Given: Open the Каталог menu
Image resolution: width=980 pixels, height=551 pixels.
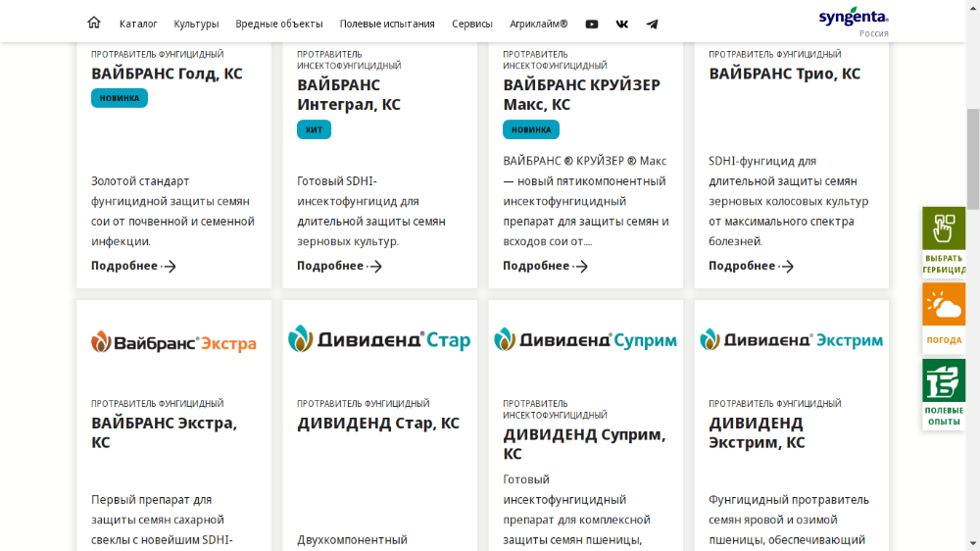Looking at the screenshot, I should 138,24.
